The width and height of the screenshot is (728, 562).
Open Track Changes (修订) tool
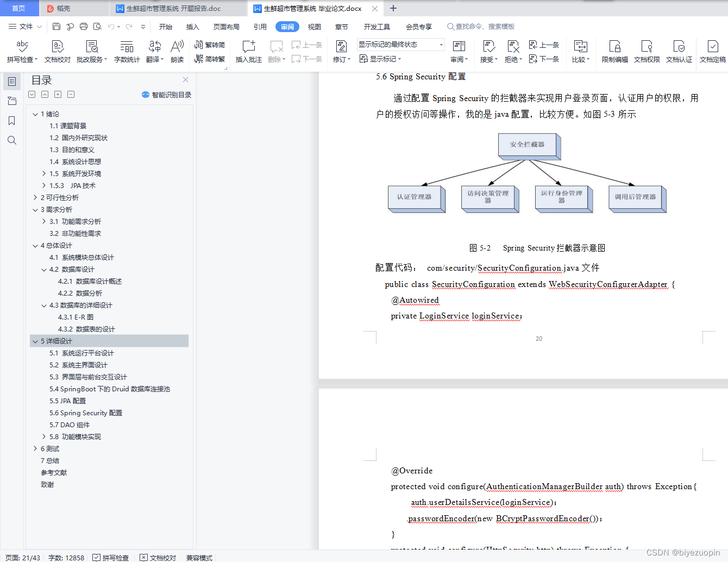tap(342, 52)
